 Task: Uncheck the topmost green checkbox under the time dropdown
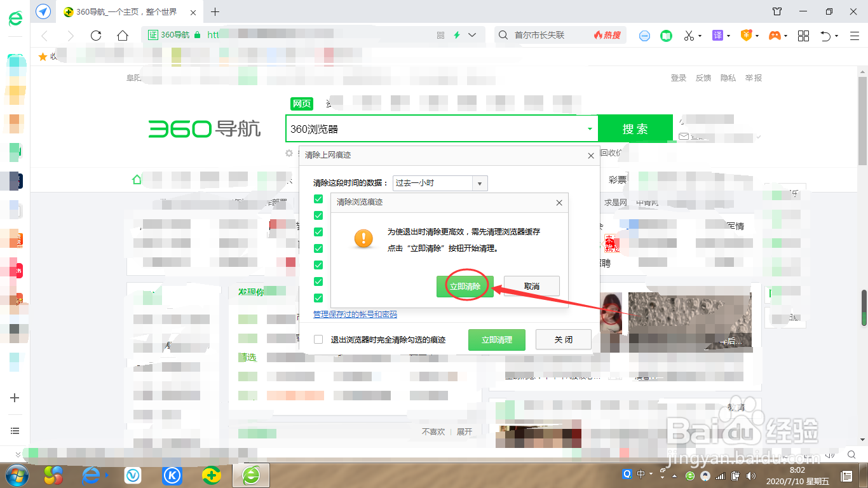(318, 199)
